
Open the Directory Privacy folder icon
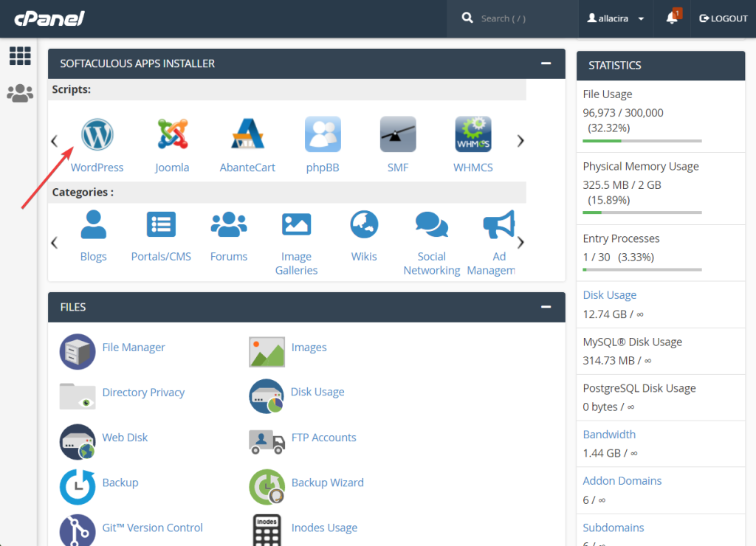78,396
